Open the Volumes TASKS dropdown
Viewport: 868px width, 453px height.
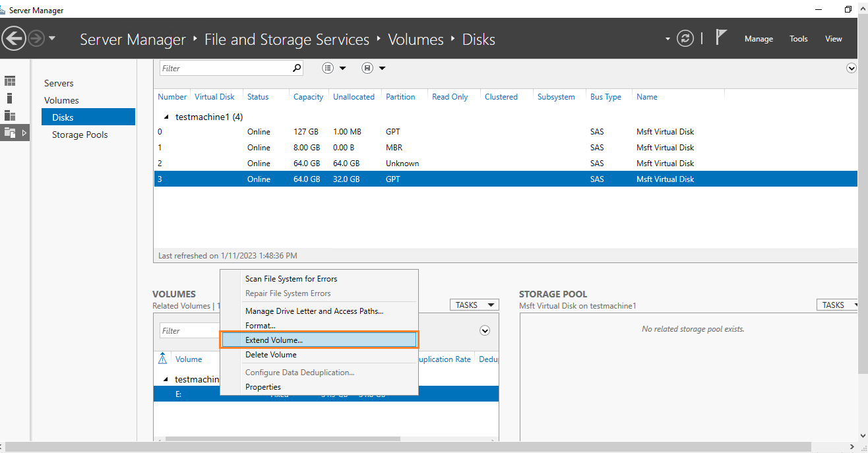474,305
